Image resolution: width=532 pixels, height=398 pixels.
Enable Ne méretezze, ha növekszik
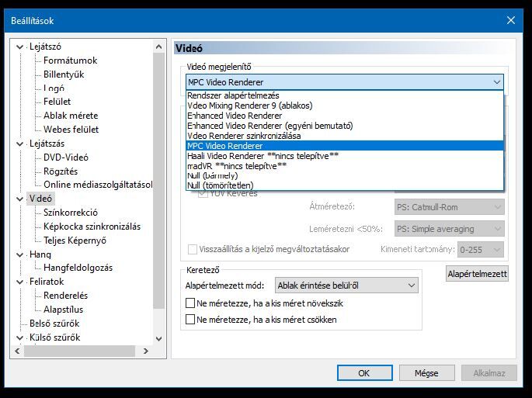click(190, 303)
